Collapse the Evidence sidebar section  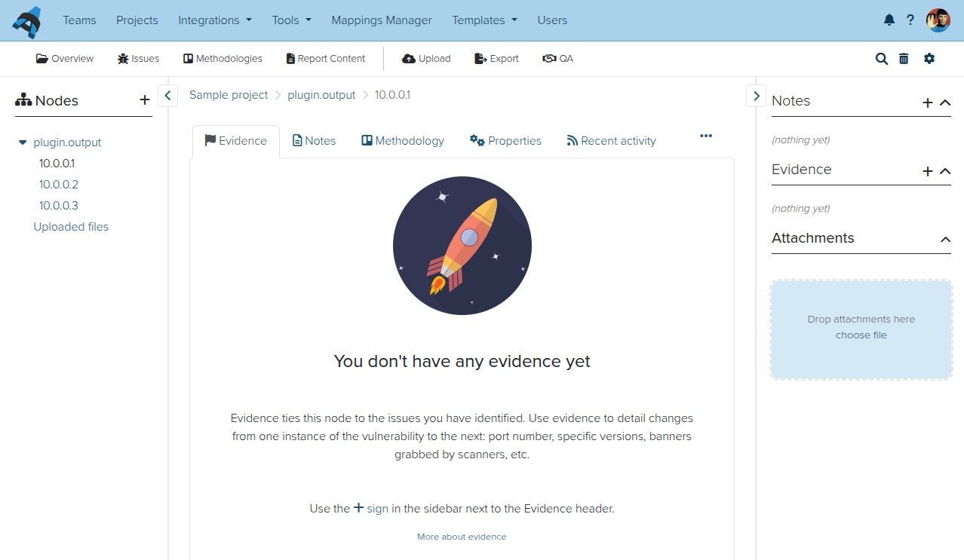coord(945,171)
